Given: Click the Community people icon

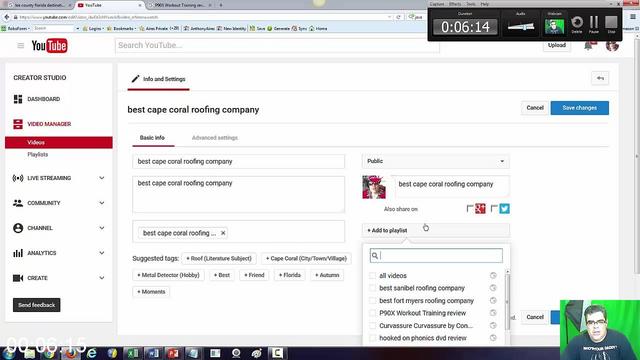Looking at the screenshot, I should click(18, 203).
